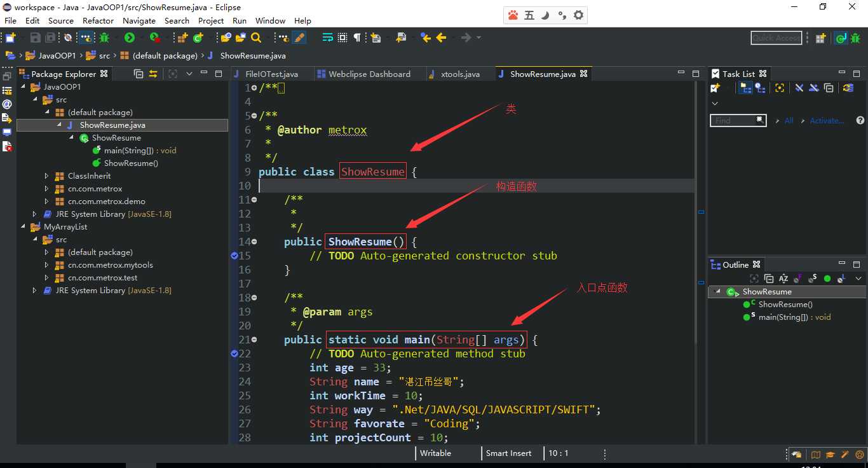
Task: Toggle Word Wrap toolbar icon
Action: click(327, 38)
